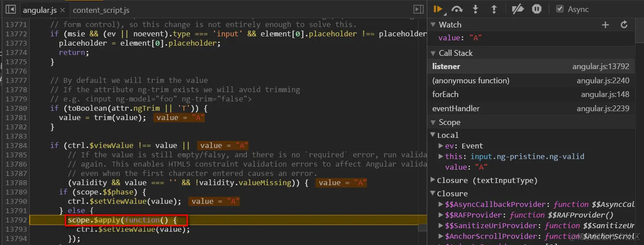The width and height of the screenshot is (644, 245).
Task: Step into next function call
Action: pyautogui.click(x=476, y=9)
